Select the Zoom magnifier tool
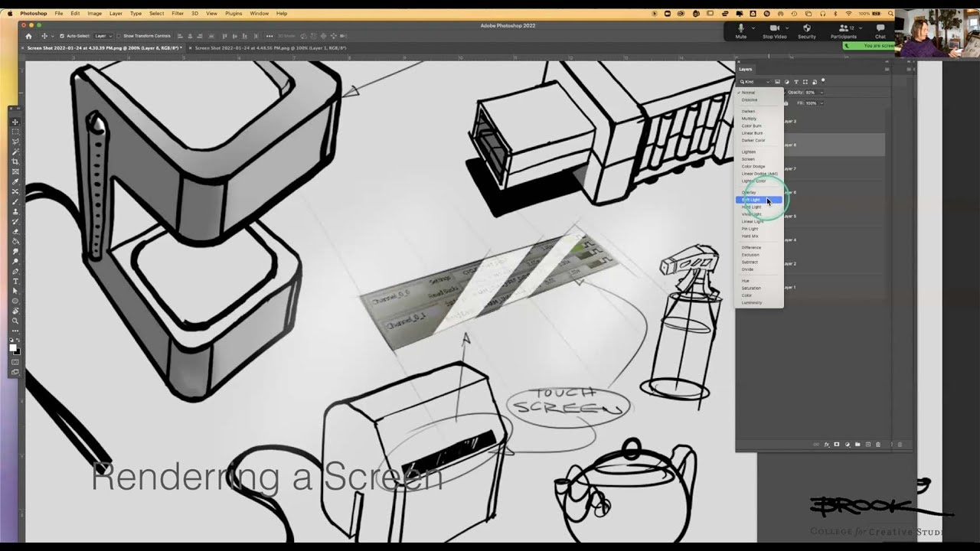Viewport: 980px width, 551px height. [15, 321]
